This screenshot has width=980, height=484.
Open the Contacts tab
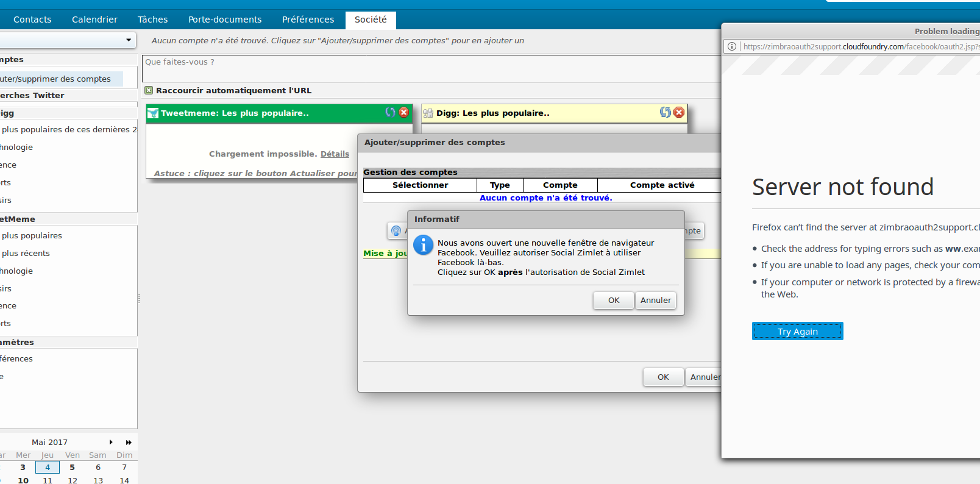32,20
